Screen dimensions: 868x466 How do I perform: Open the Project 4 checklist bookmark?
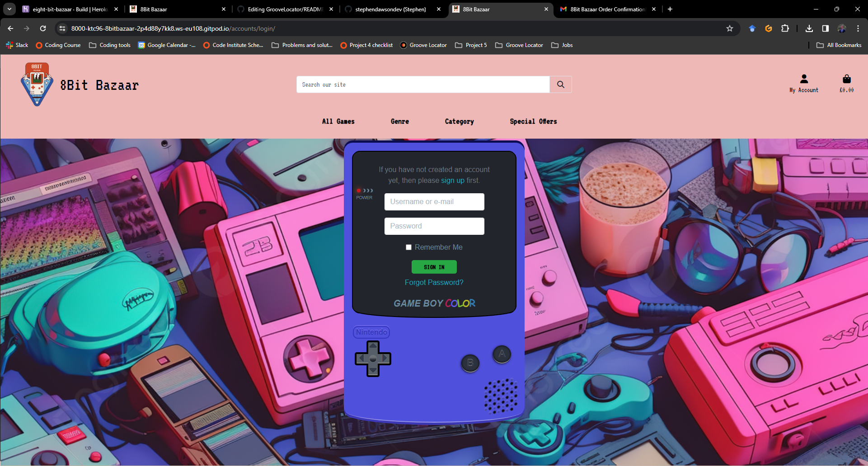tap(366, 45)
